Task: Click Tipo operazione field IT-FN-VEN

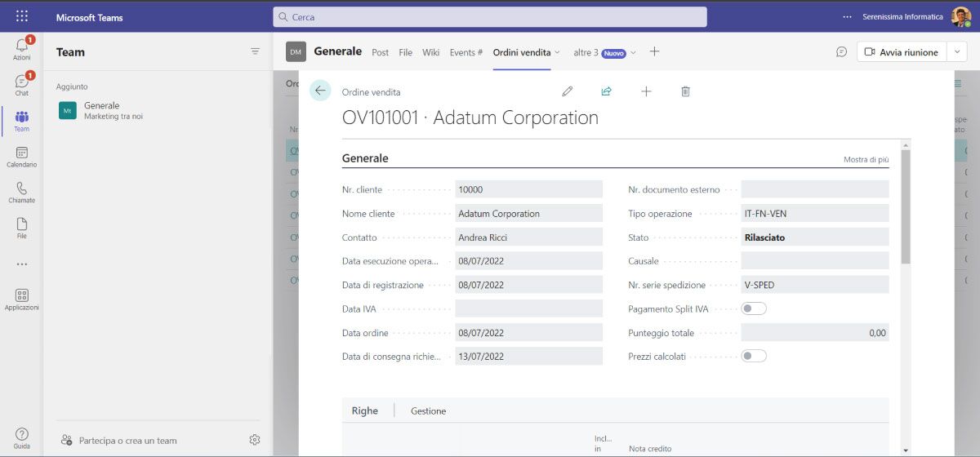Action: coord(815,213)
